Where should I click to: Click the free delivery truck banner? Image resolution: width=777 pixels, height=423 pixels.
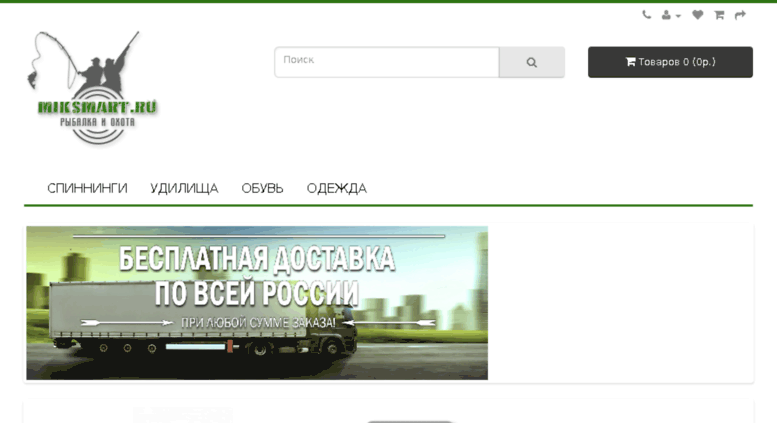point(257,303)
